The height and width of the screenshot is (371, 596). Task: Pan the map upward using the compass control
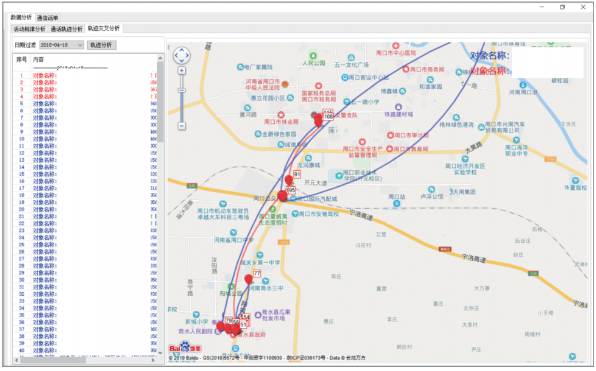point(182,50)
